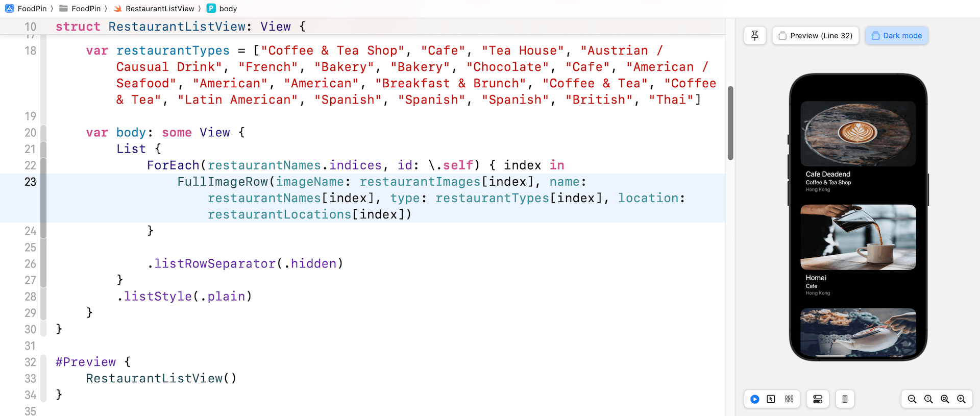Click the editor vertical scrollbar
Viewport: 980px width, 416px height.
[x=730, y=123]
